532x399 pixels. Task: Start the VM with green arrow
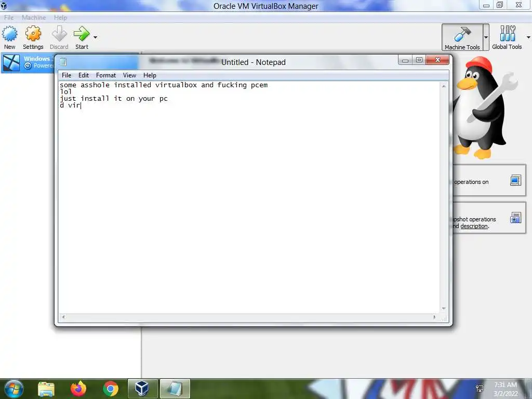pyautogui.click(x=82, y=34)
